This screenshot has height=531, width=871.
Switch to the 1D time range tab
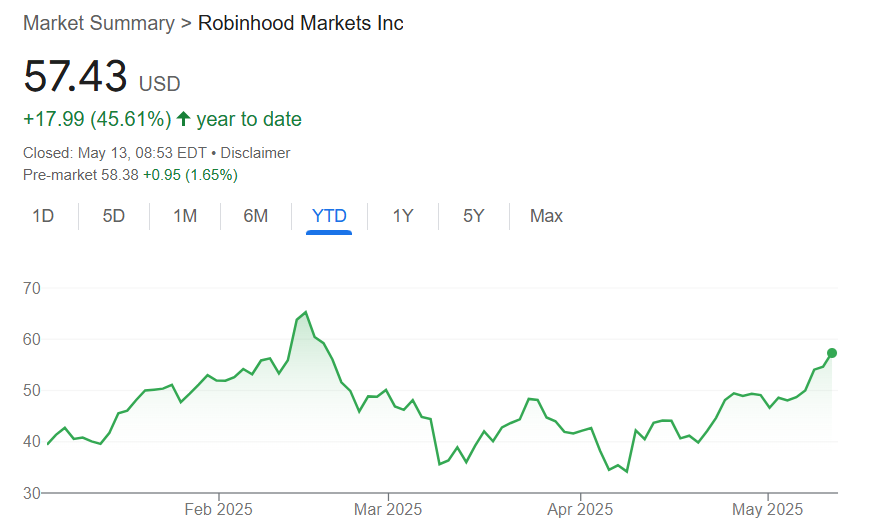tap(43, 216)
